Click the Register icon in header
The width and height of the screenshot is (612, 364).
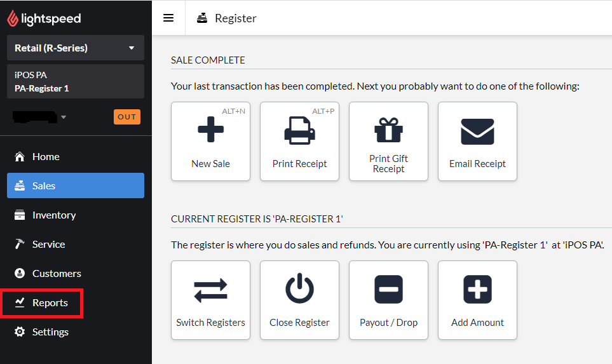point(202,18)
